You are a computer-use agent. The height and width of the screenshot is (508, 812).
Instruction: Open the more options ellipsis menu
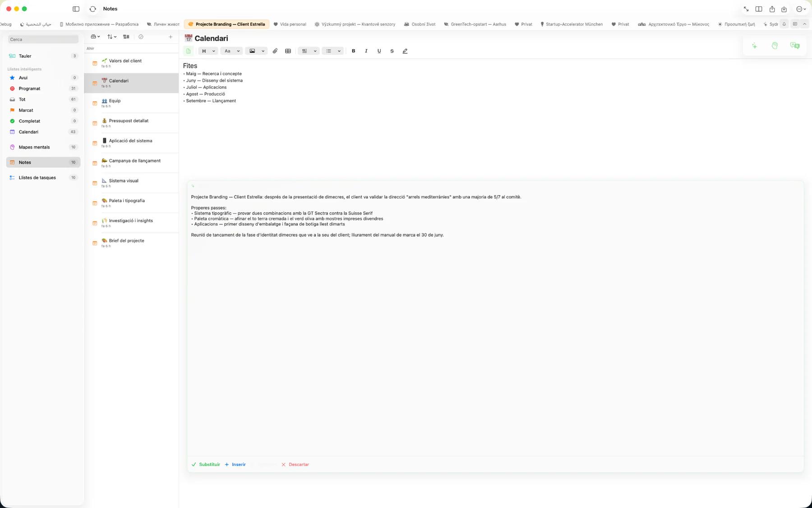(x=801, y=9)
